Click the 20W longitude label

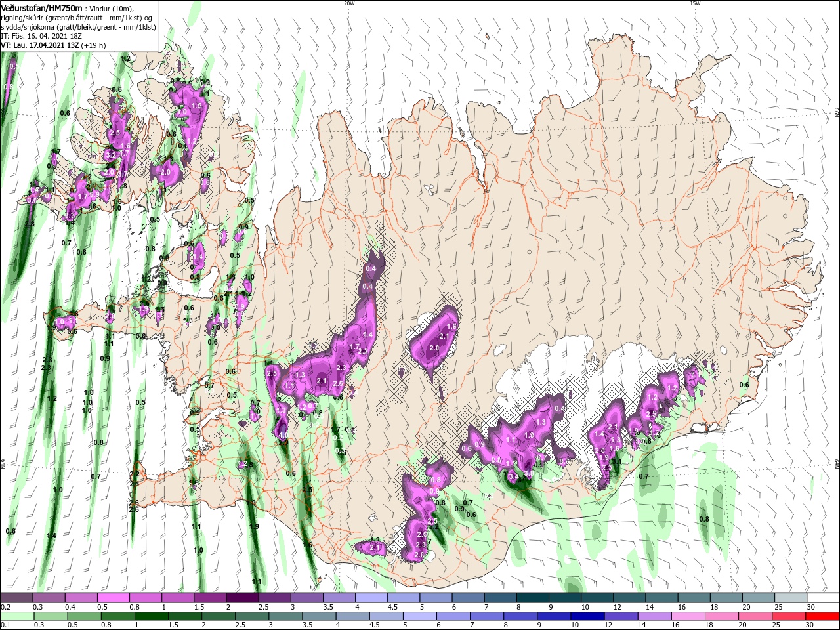click(x=349, y=3)
